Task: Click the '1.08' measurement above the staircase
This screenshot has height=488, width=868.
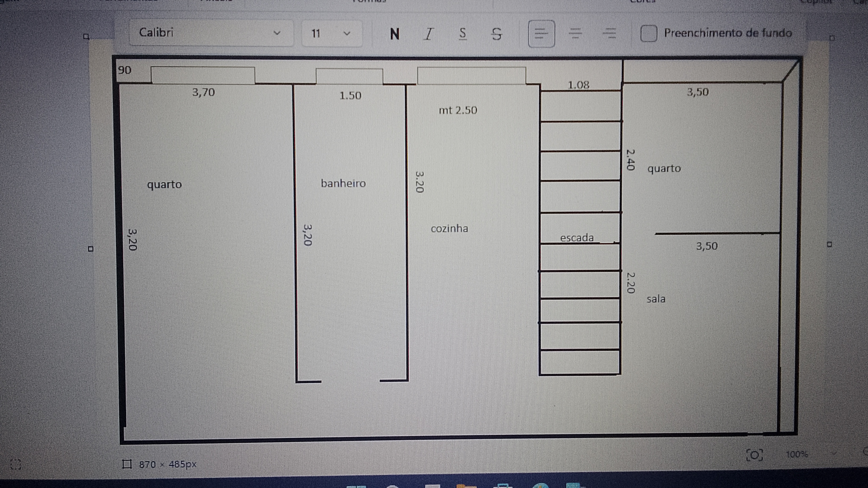Action: [x=579, y=85]
